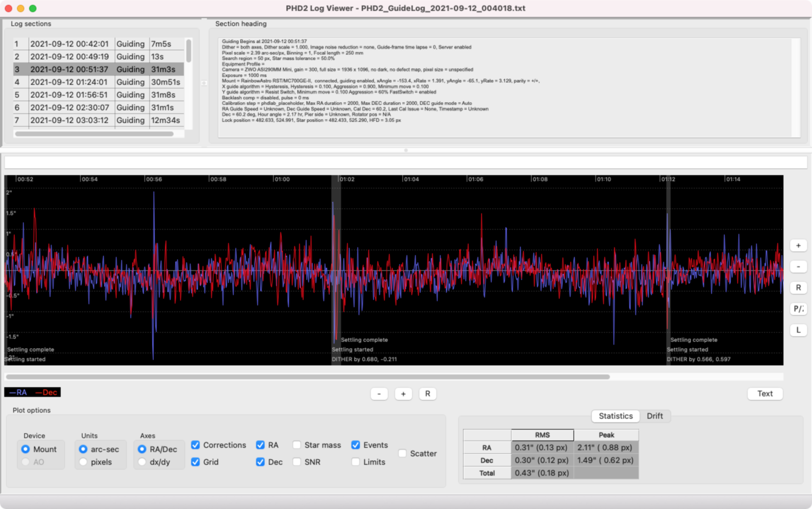The image size is (812, 509).
Task: Turn on the Scatter checkbox
Action: [x=402, y=453]
